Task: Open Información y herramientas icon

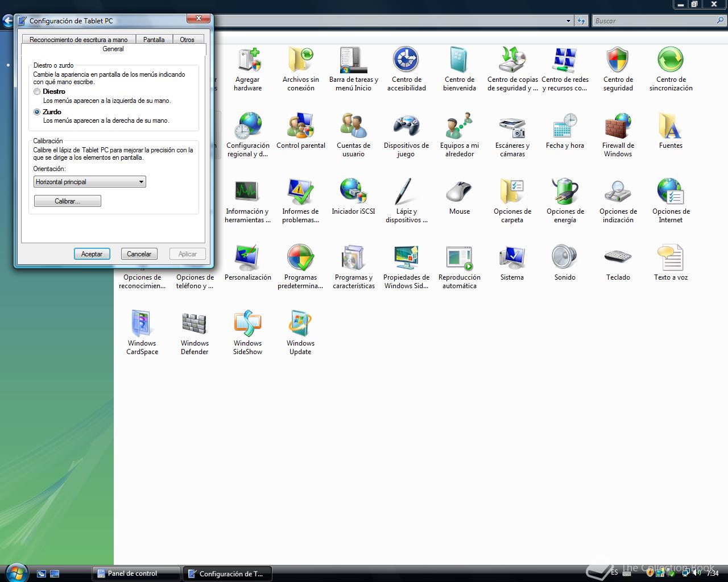Action: click(248, 192)
